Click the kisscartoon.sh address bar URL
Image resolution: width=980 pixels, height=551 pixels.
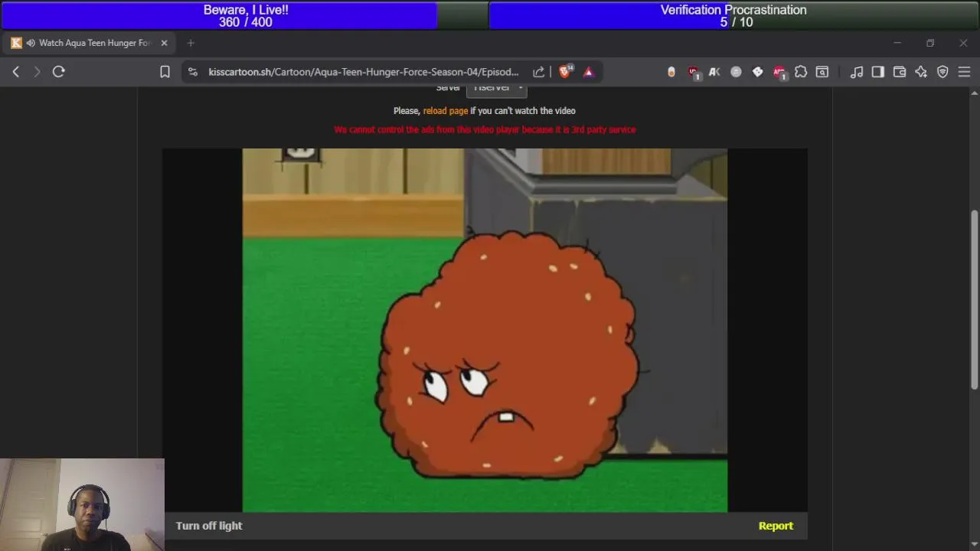(364, 72)
